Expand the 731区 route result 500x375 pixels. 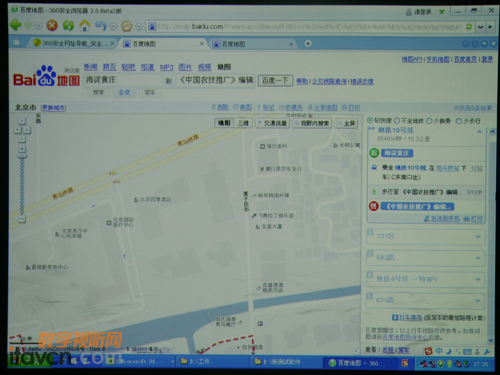(x=426, y=236)
